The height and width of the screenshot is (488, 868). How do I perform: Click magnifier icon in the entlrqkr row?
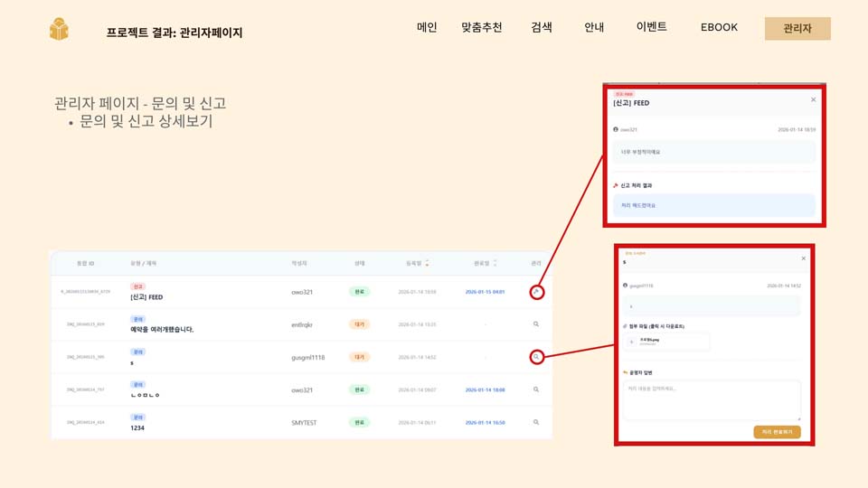[536, 324]
